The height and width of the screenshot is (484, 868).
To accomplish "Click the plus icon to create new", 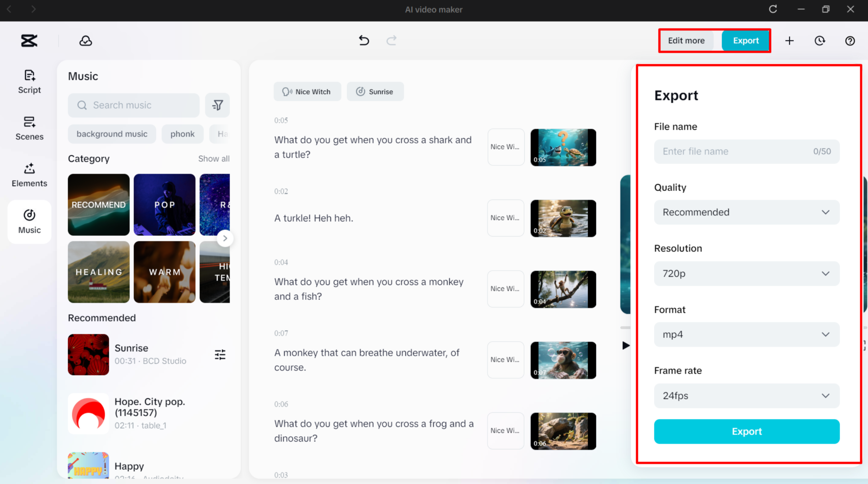I will (790, 41).
